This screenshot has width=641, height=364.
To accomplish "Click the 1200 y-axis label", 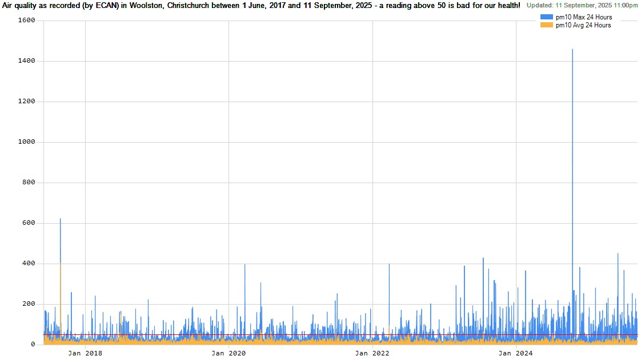I will click(x=27, y=101).
